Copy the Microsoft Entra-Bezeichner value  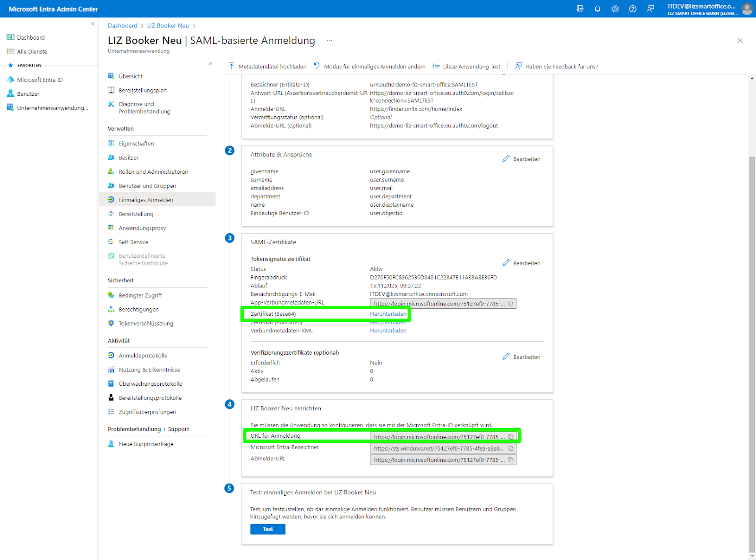(x=511, y=449)
